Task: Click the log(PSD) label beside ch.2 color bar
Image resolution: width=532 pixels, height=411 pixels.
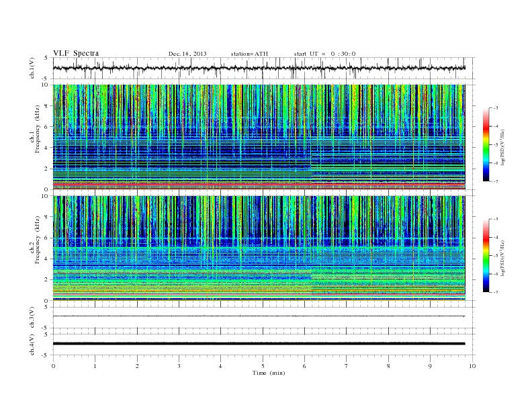Action: [x=502, y=259]
